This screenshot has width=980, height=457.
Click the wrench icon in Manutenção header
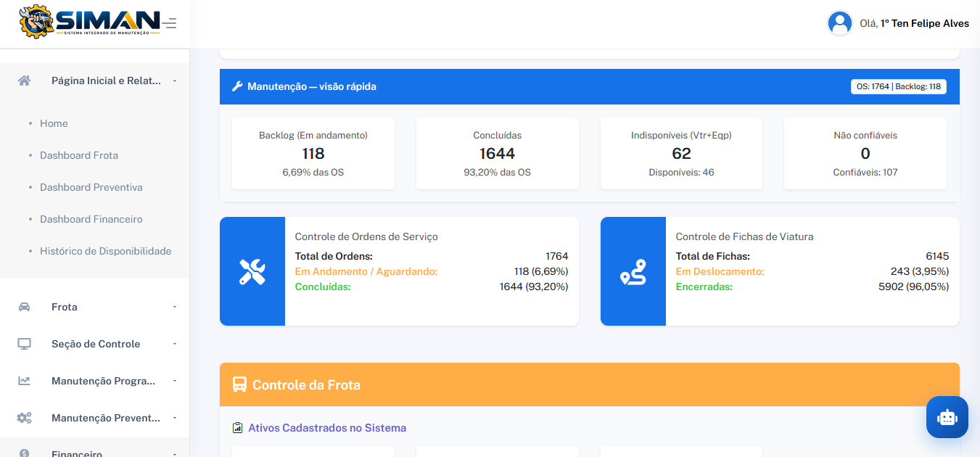pyautogui.click(x=236, y=86)
